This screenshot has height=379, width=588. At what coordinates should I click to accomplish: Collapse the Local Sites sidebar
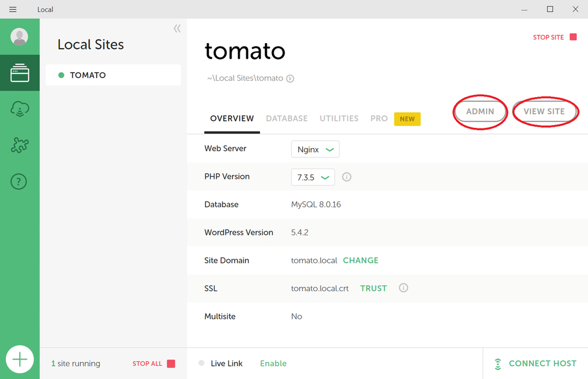pos(177,29)
